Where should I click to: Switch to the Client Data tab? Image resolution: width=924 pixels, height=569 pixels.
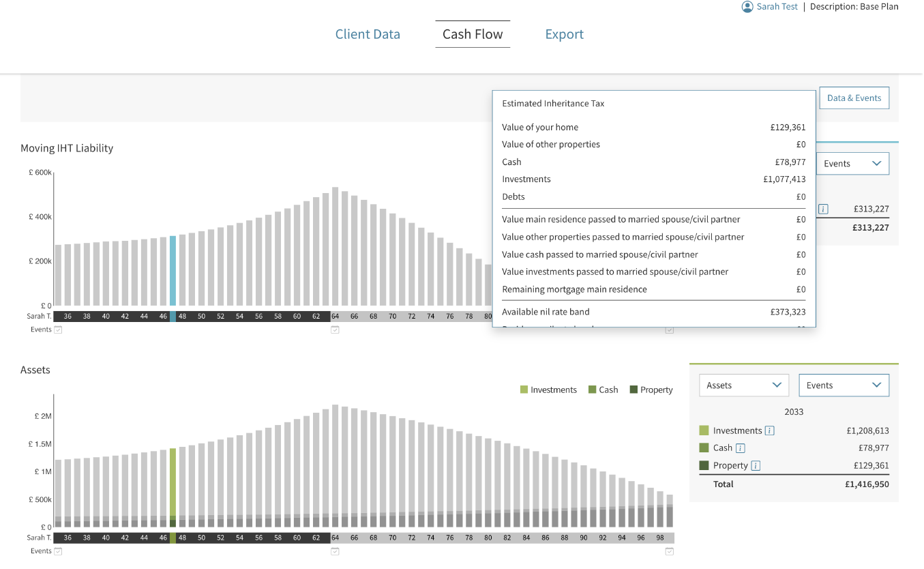(x=368, y=34)
